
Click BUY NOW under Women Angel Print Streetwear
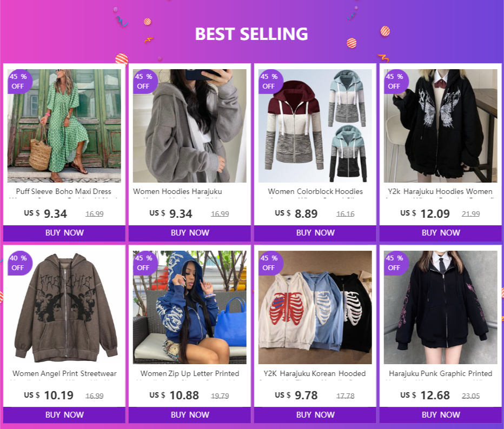click(64, 415)
